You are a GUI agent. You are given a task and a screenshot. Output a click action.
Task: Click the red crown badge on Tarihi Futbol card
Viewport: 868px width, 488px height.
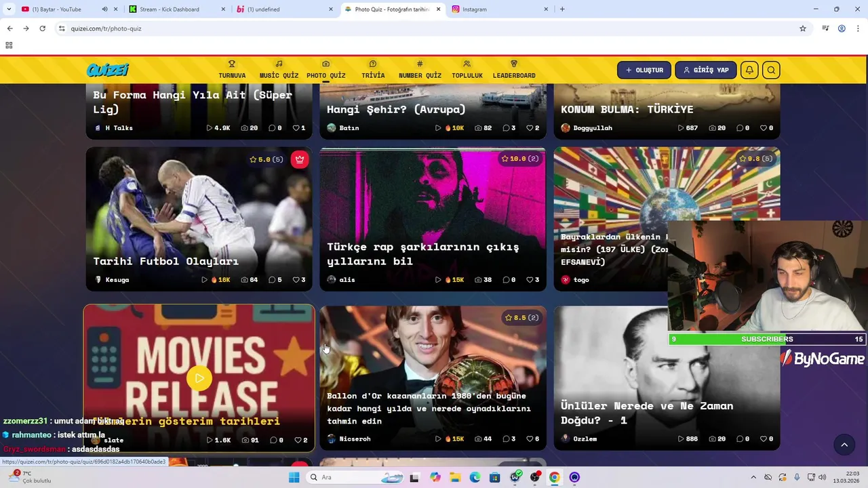[x=299, y=159]
